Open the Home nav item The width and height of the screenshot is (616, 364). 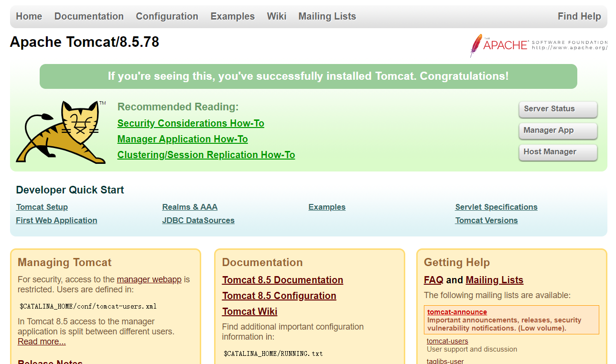coord(29,16)
